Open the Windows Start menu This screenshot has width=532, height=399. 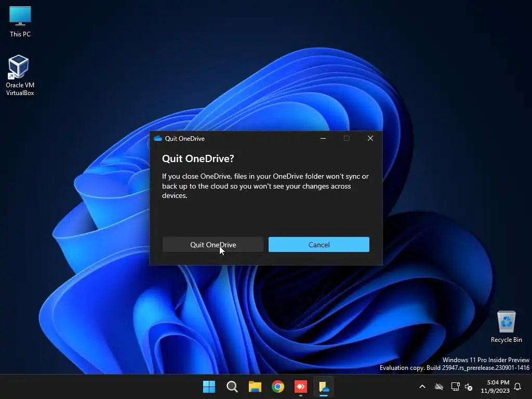pos(209,387)
